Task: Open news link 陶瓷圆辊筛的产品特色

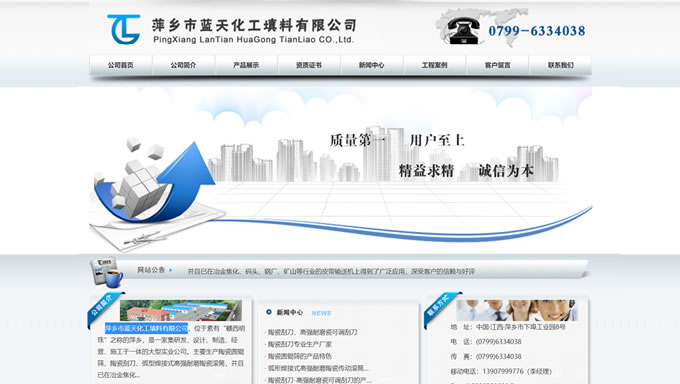Action: [x=299, y=356]
